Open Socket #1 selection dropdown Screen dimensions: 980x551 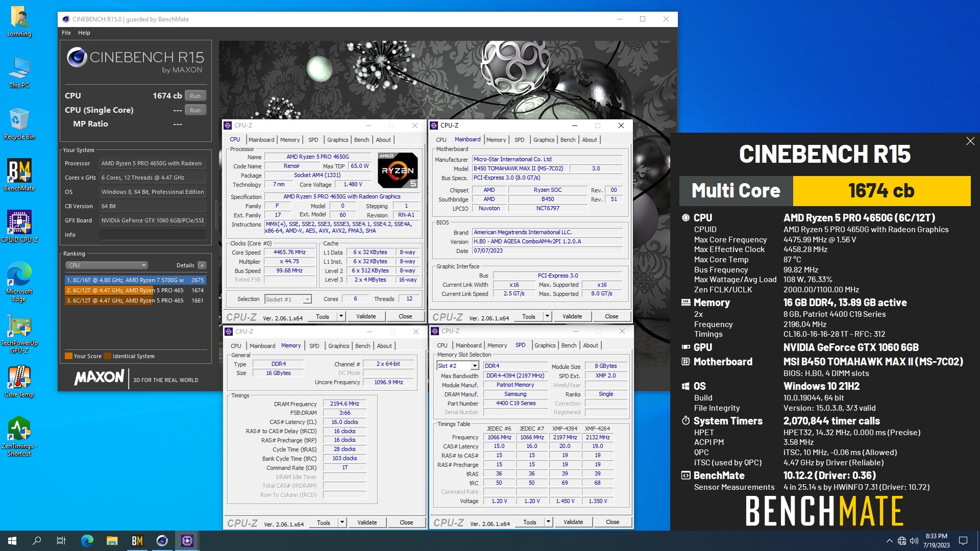point(288,299)
